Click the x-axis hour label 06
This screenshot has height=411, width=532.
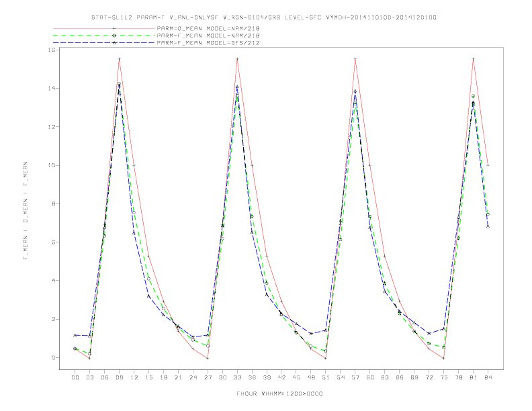pos(105,377)
